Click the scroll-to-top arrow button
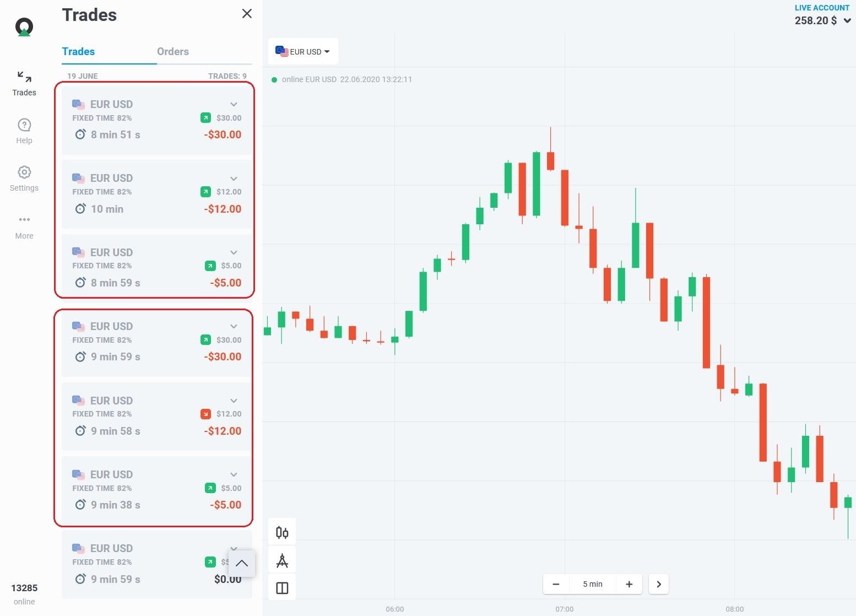 point(242,563)
